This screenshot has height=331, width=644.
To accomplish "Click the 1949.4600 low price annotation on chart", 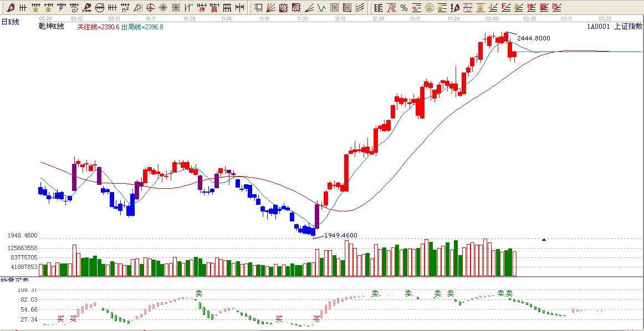I will 340,235.
